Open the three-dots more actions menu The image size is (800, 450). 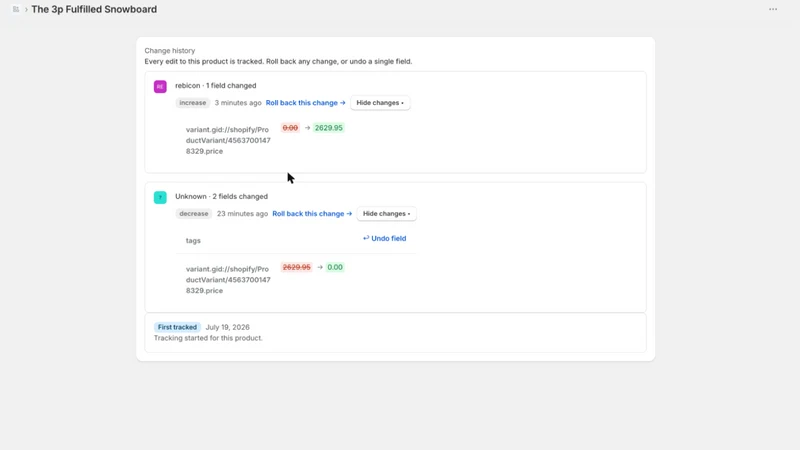click(773, 9)
